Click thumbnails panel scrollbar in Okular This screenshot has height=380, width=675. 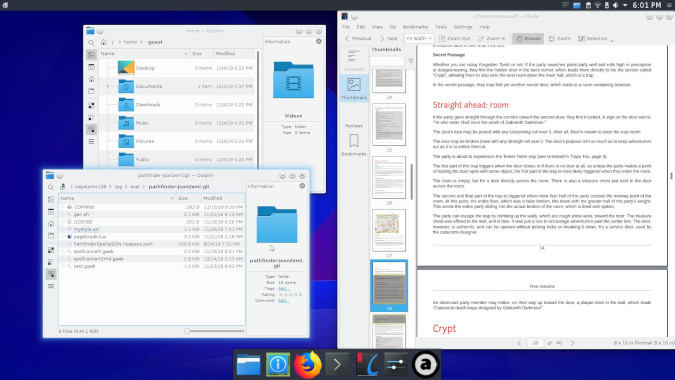click(411, 182)
